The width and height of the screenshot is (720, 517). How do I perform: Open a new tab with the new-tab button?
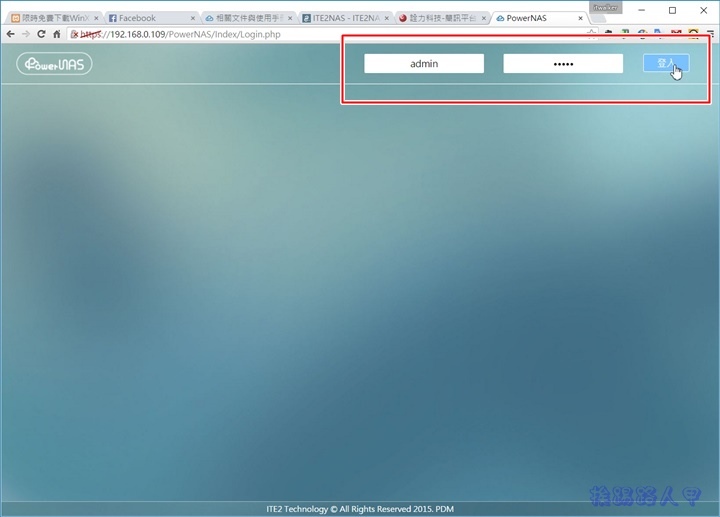[x=598, y=18]
